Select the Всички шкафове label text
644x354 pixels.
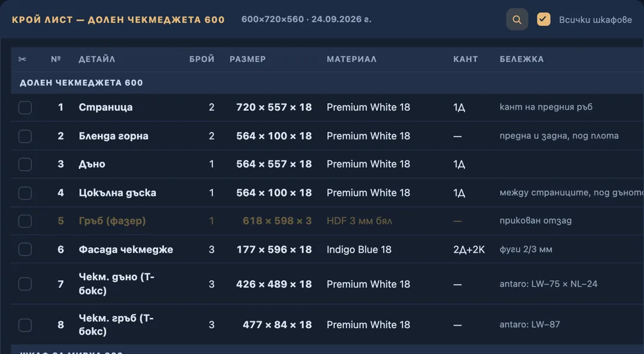595,19
